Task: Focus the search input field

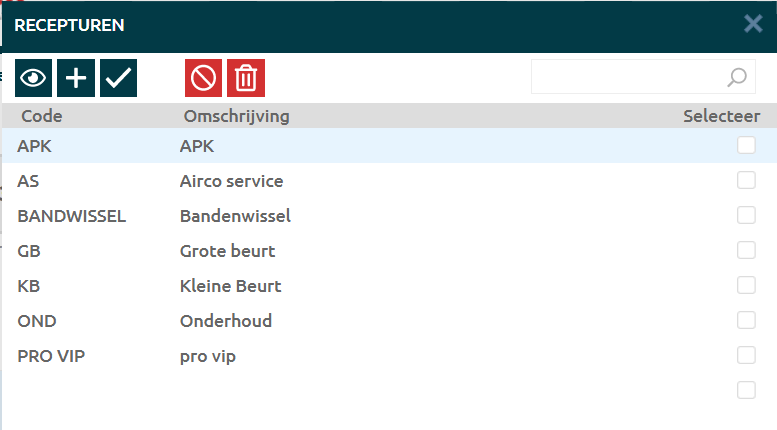Action: [x=628, y=77]
